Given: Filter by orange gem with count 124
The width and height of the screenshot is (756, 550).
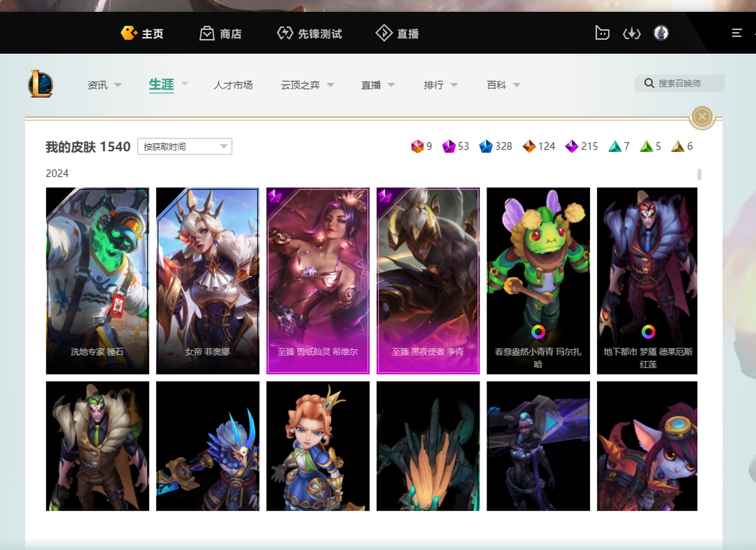Looking at the screenshot, I should coord(529,146).
